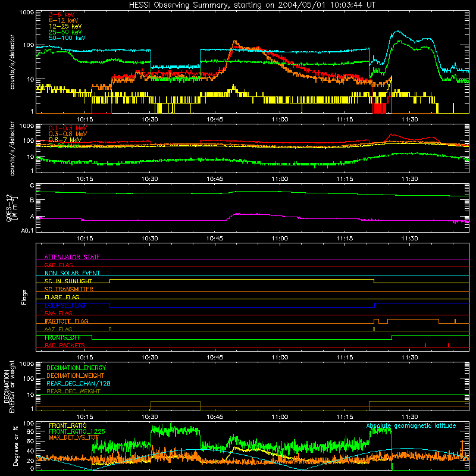
Task: Select the 12-25 keV legend label
Action: pyautogui.click(x=65, y=26)
